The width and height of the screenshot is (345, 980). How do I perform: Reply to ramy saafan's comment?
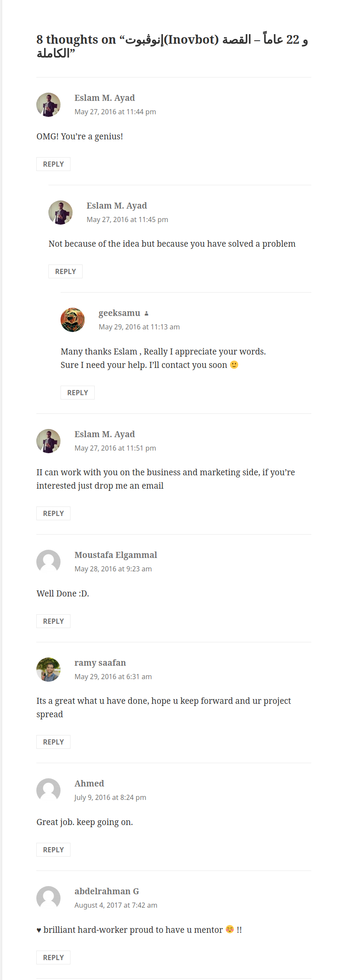(53, 742)
